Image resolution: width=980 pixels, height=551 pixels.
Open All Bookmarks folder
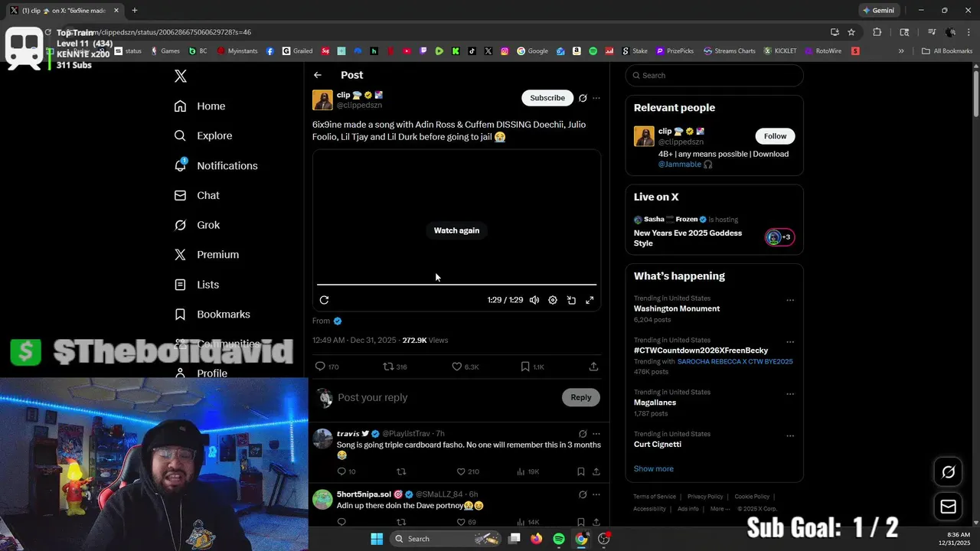pos(947,51)
